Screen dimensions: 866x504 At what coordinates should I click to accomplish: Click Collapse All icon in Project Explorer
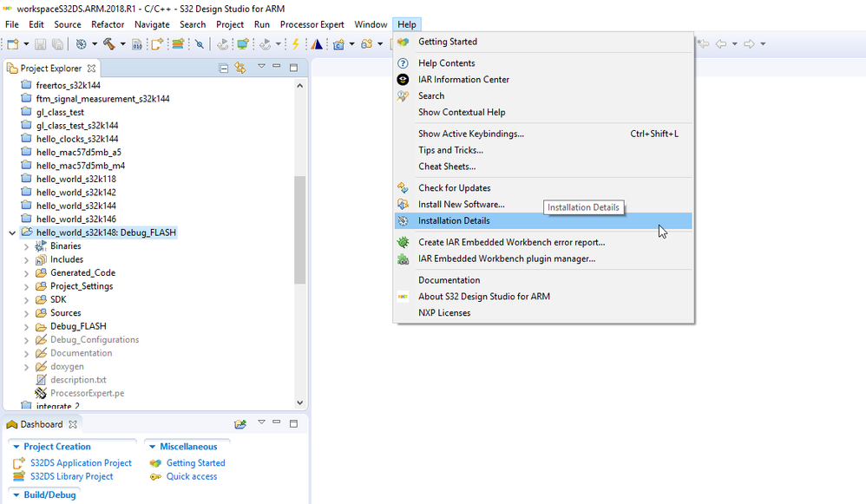pos(224,69)
